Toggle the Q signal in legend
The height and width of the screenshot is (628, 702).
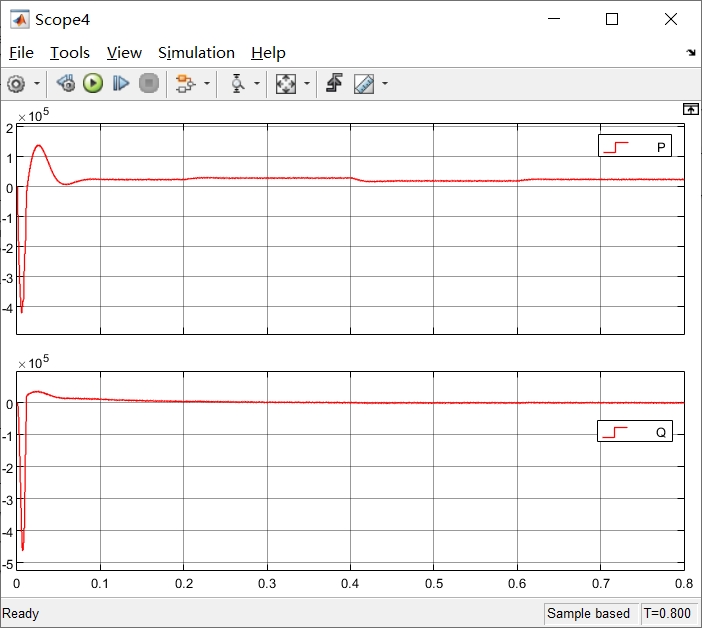(635, 431)
